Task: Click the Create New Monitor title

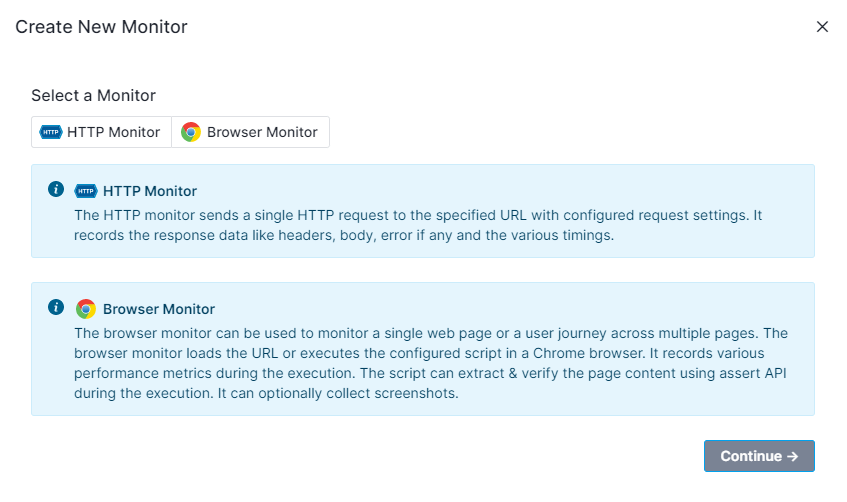Action: pyautogui.click(x=101, y=27)
